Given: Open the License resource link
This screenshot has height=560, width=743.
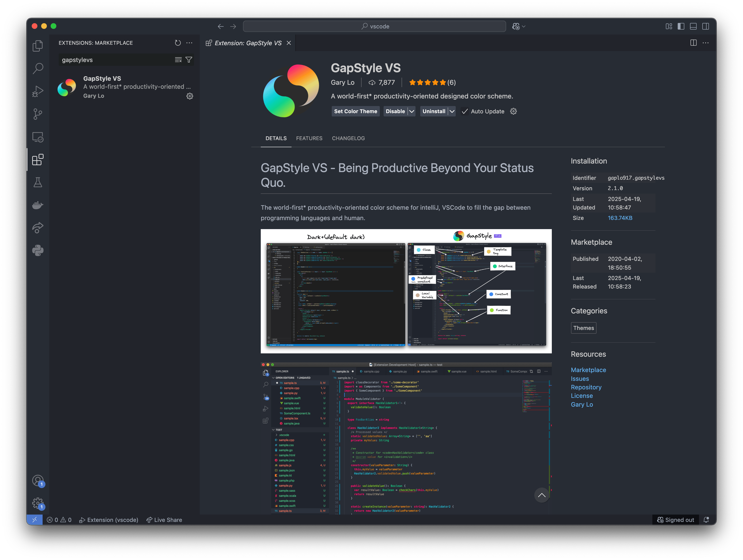Looking at the screenshot, I should point(581,396).
